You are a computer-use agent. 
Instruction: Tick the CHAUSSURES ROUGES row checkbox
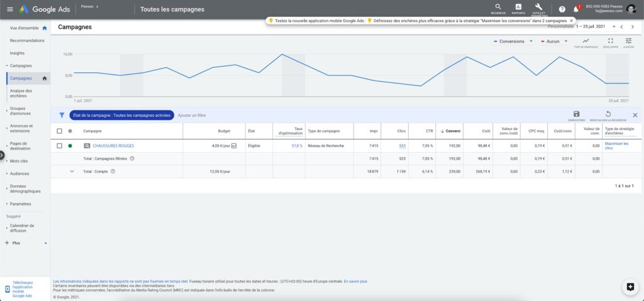tap(60, 146)
